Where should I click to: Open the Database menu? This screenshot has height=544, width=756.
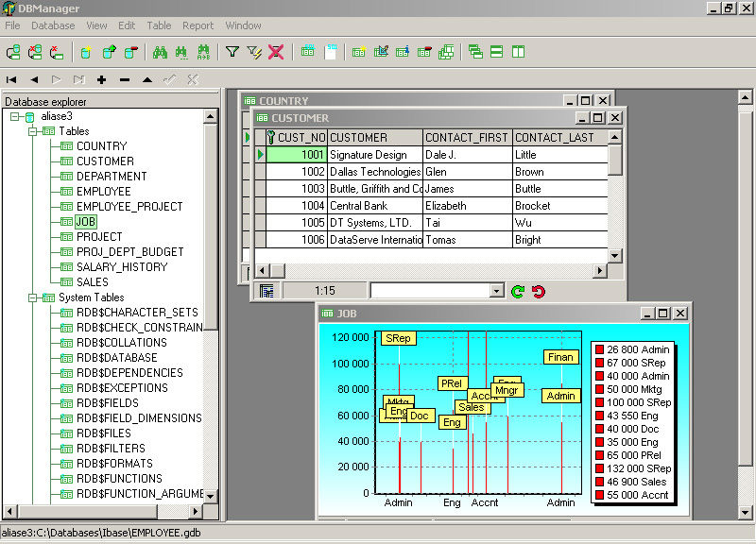pyautogui.click(x=53, y=25)
